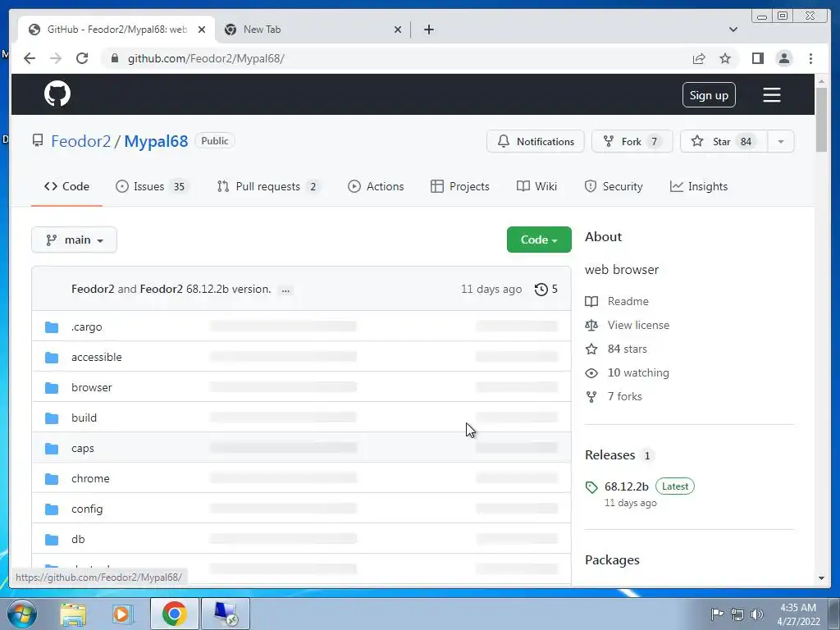Open the db folder
This screenshot has width=840, height=630.
(78, 540)
